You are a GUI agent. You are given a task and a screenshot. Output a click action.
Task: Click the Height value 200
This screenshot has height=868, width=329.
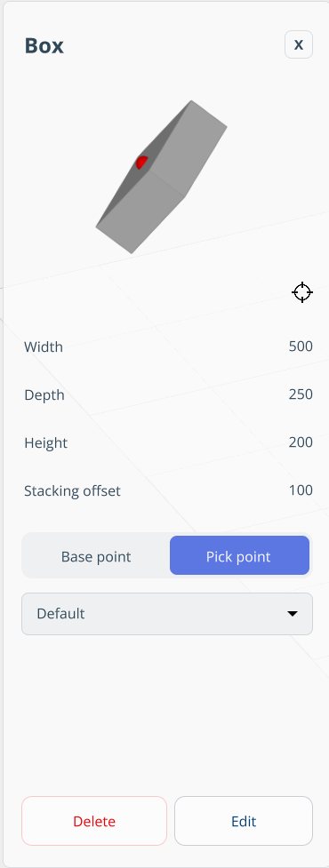pos(301,442)
